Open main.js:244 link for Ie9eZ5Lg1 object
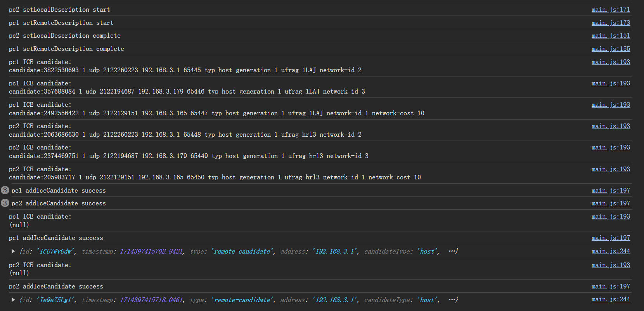 click(611, 299)
